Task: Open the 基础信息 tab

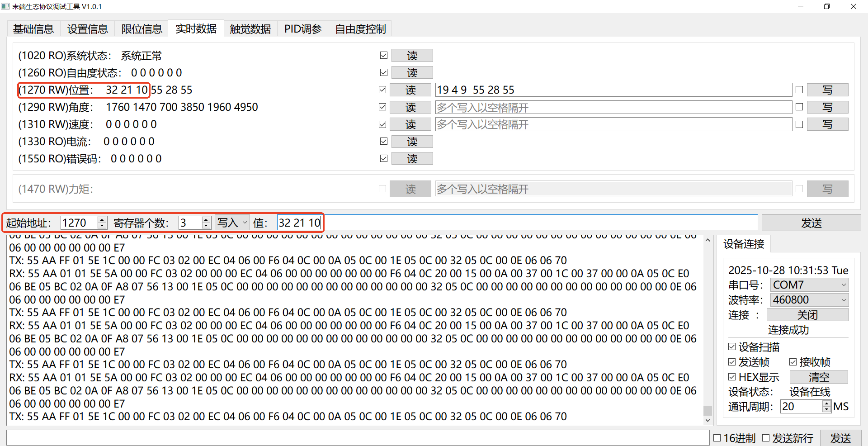Action: (33, 28)
